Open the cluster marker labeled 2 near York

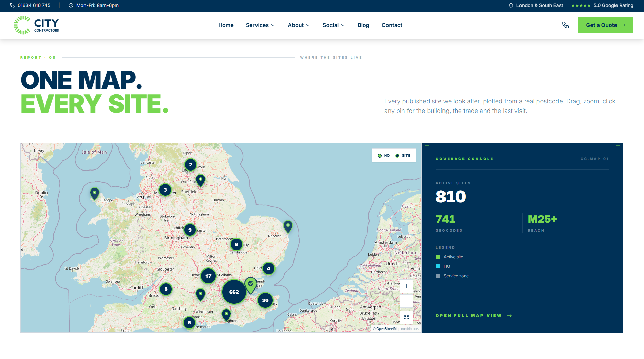[x=191, y=165]
